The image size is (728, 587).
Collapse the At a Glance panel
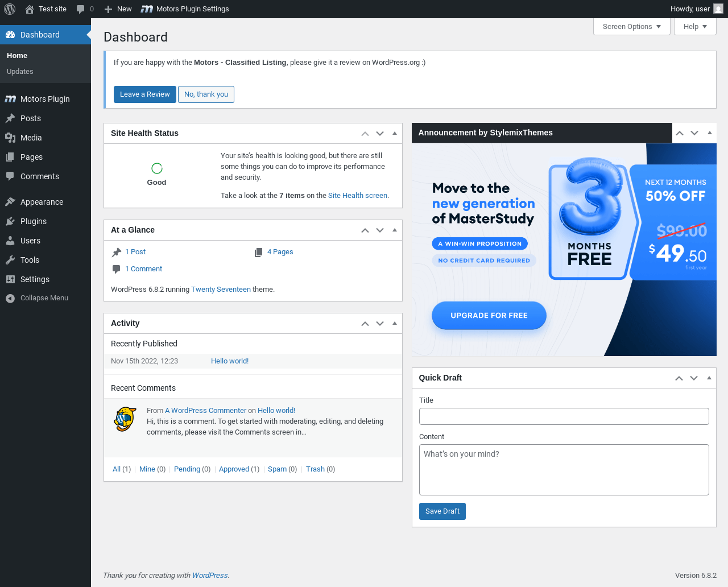(395, 230)
